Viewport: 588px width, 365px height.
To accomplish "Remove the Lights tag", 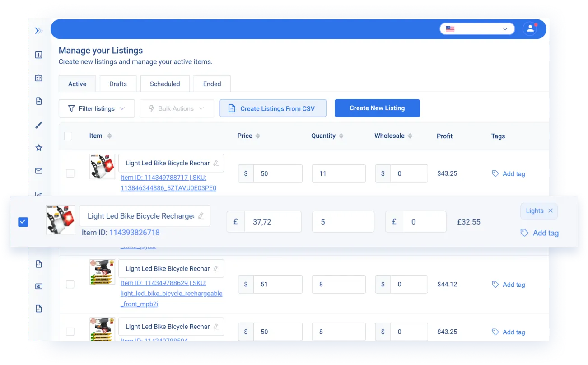I will 551,211.
